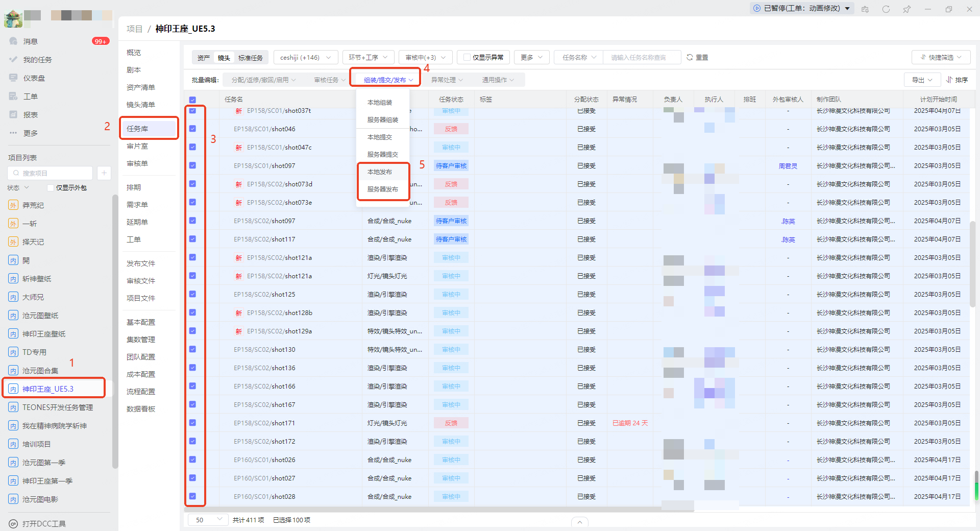
Task: Toggle the 仅显示异常 checkbox
Action: click(467, 58)
